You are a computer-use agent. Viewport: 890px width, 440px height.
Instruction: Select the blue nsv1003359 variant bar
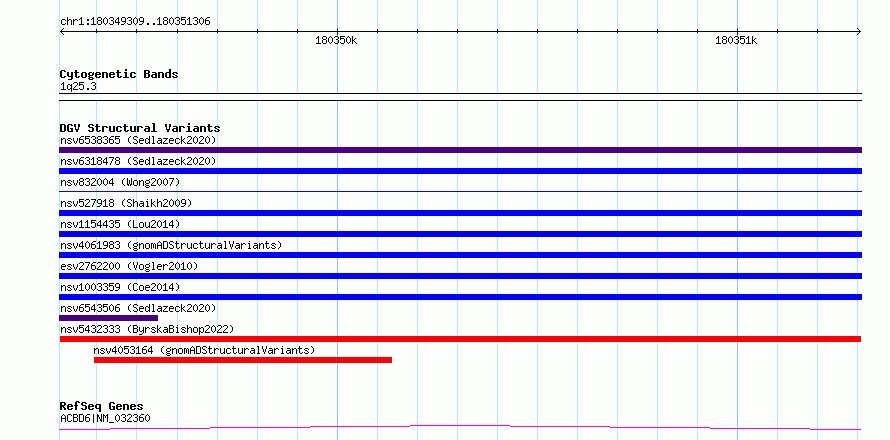coord(460,297)
